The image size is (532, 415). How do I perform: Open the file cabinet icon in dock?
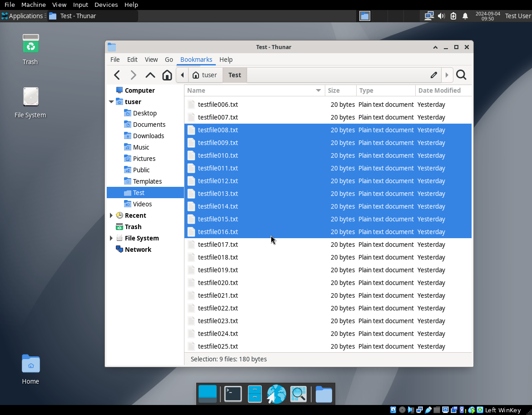point(254,394)
